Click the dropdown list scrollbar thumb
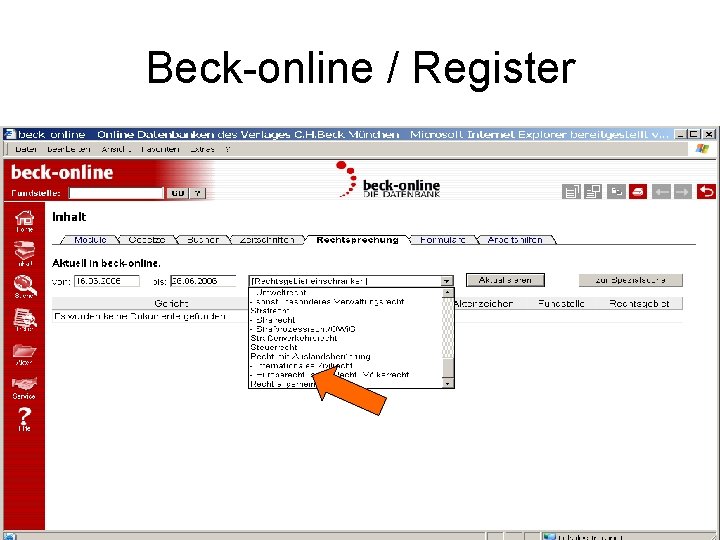 [448, 368]
